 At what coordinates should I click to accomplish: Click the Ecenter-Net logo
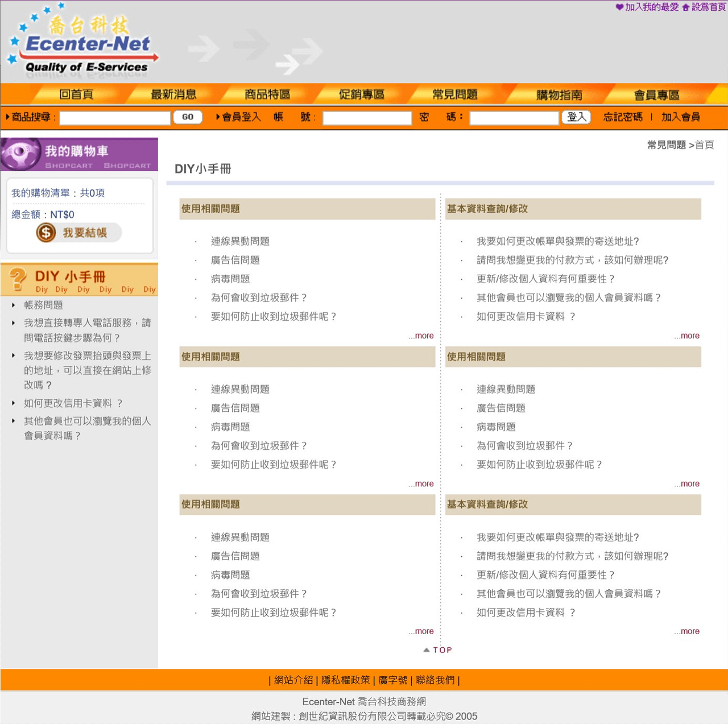point(82,40)
